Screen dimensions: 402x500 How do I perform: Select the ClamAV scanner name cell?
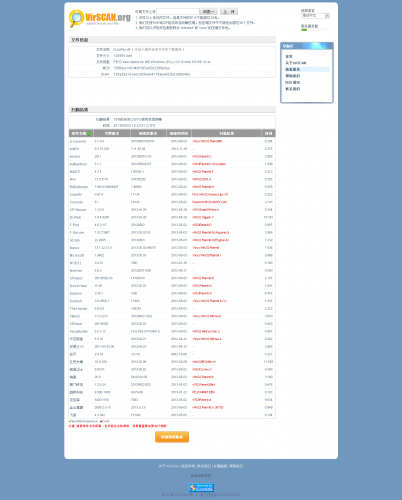point(76,194)
